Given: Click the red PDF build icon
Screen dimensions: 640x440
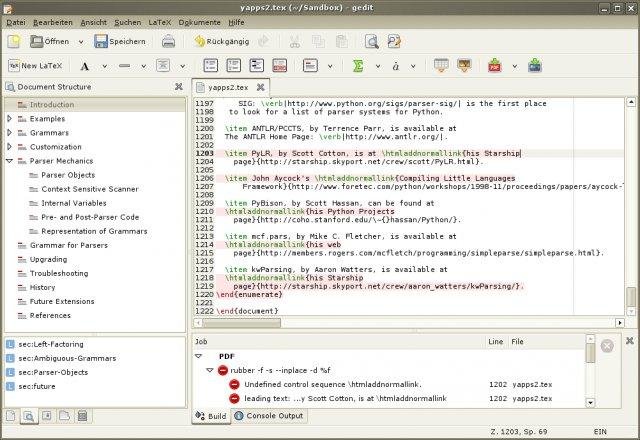Looking at the screenshot, I should 494,66.
